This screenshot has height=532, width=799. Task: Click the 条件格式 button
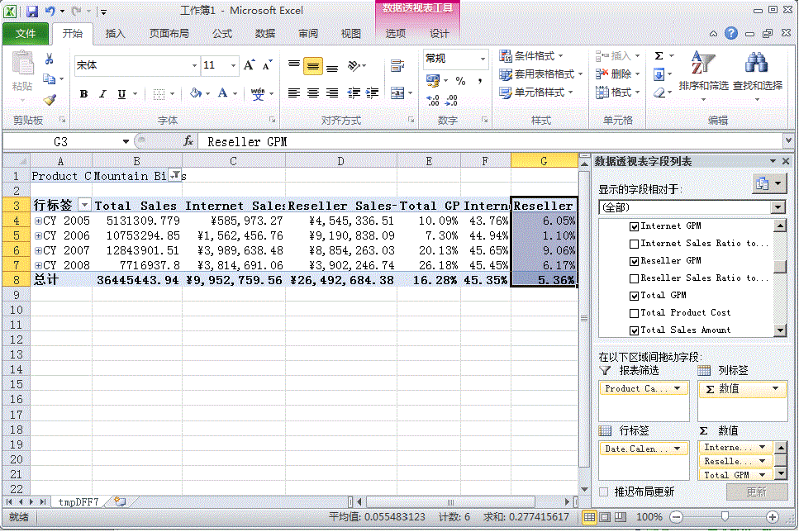[x=533, y=56]
